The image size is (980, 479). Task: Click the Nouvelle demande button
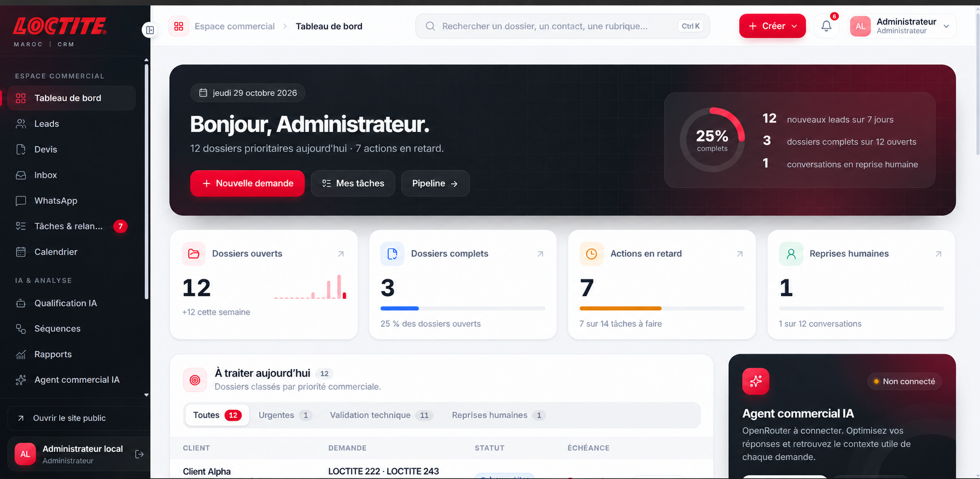coord(248,184)
